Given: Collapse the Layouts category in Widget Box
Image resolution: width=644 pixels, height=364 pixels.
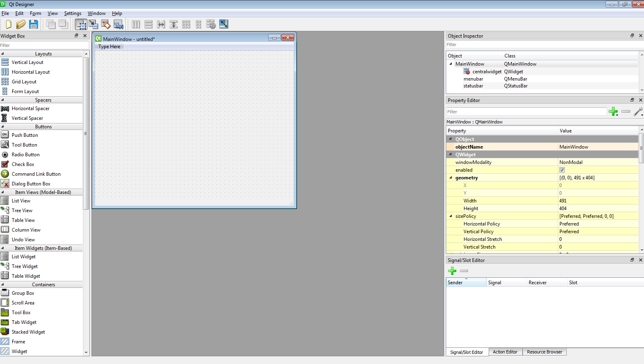Looking at the screenshot, I should [x=3, y=54].
